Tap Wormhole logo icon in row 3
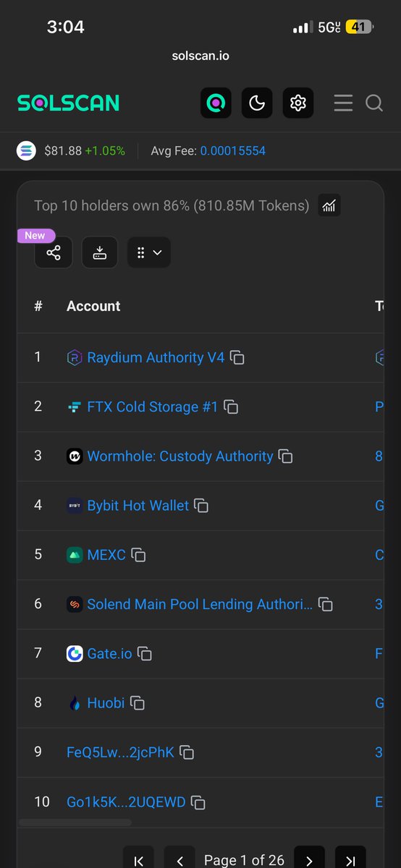401x868 pixels. 75,456
